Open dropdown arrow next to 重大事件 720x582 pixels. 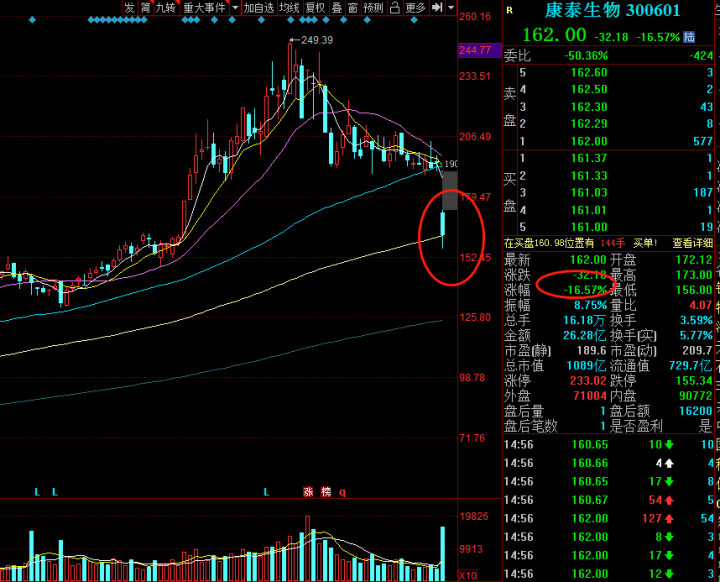pyautogui.click(x=234, y=7)
